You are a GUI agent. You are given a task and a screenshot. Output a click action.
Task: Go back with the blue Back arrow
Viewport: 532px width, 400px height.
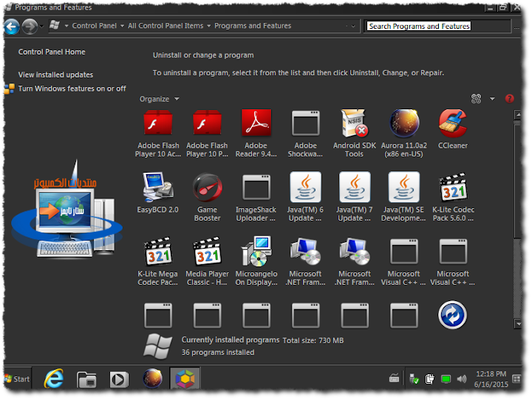pyautogui.click(x=12, y=27)
